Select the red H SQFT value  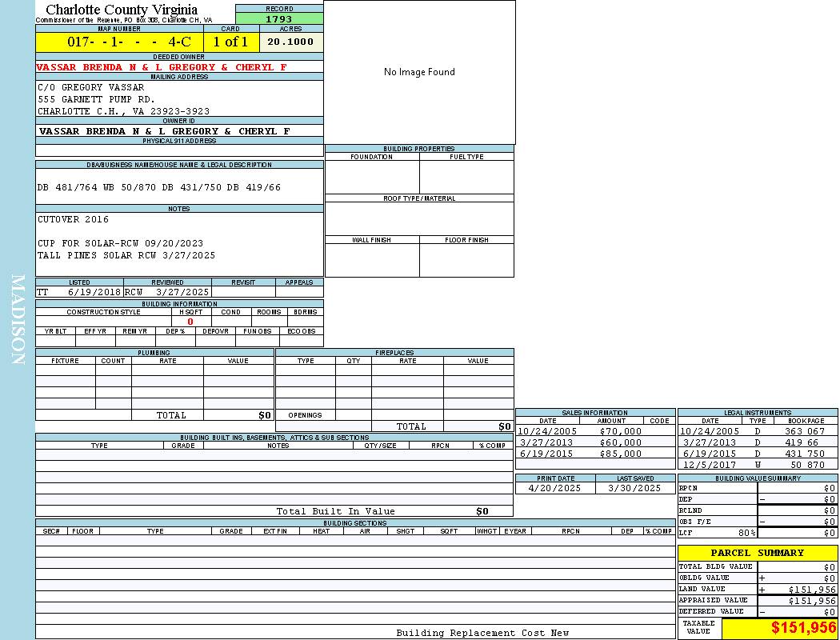tap(190, 322)
